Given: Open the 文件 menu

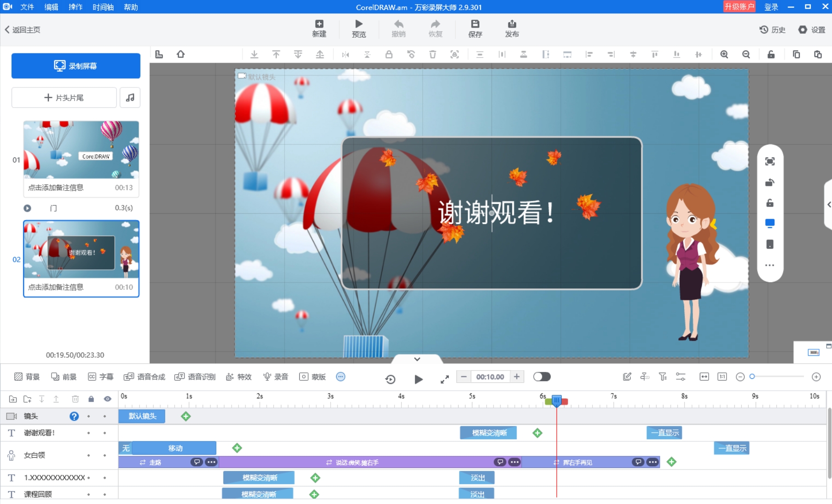Looking at the screenshot, I should point(27,7).
